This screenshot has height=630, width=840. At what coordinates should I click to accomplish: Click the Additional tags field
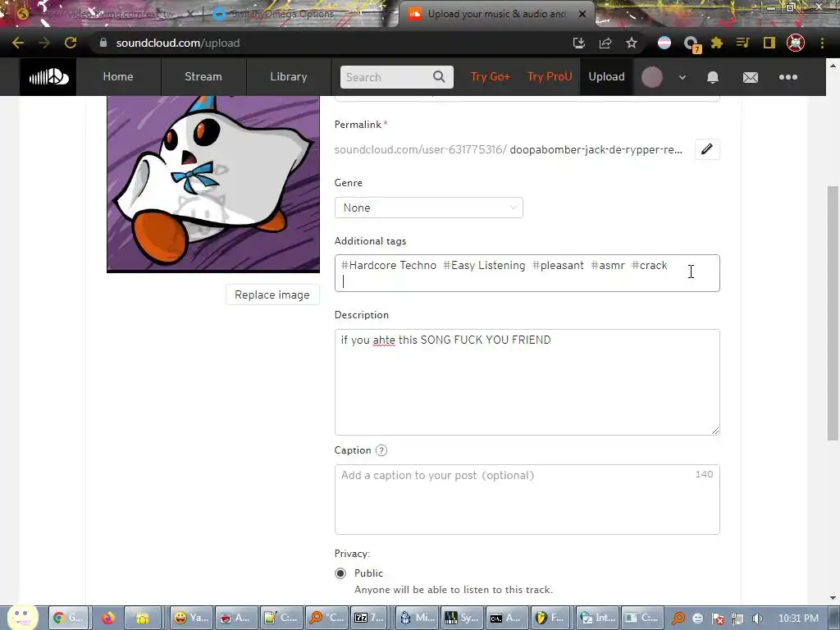[x=527, y=273]
